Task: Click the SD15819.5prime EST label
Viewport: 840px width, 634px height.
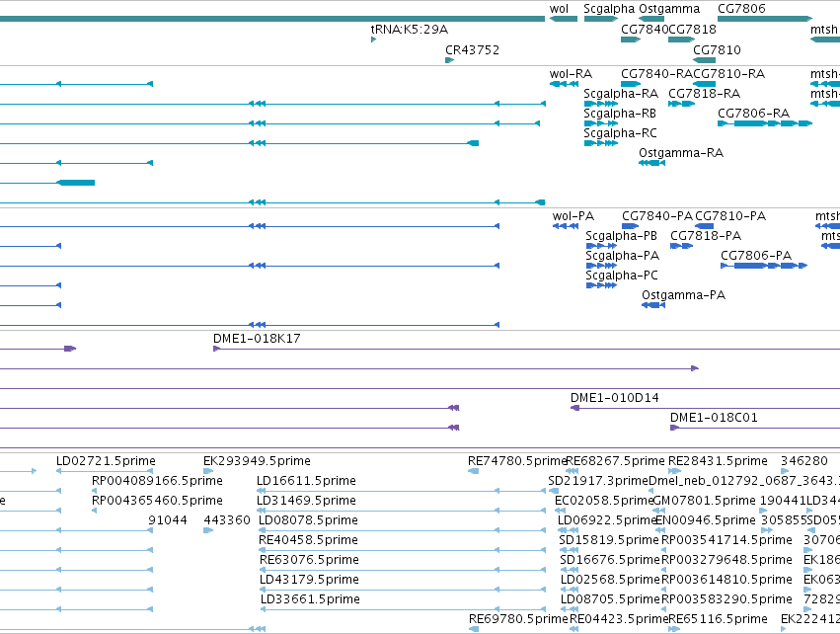Action: [609, 541]
